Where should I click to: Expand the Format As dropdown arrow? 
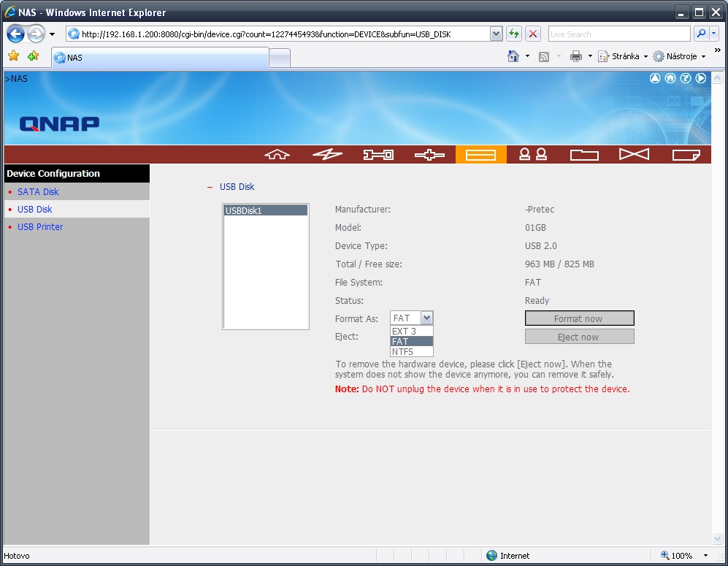tap(426, 318)
